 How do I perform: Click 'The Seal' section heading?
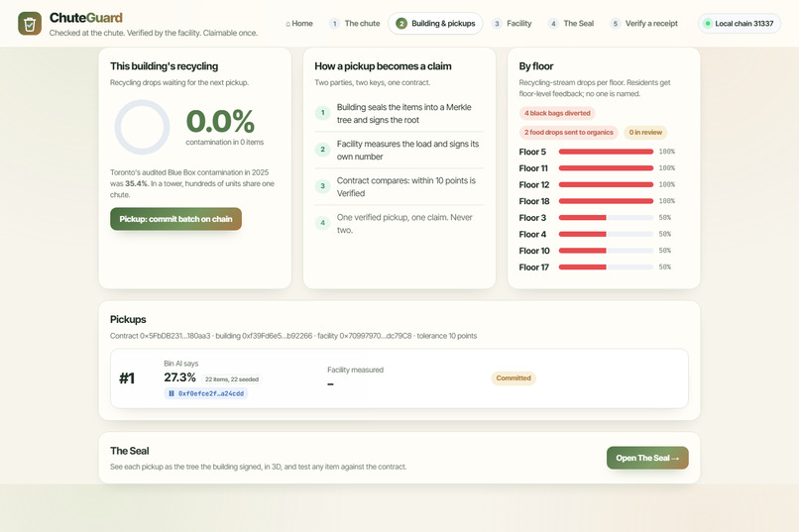pyautogui.click(x=130, y=451)
